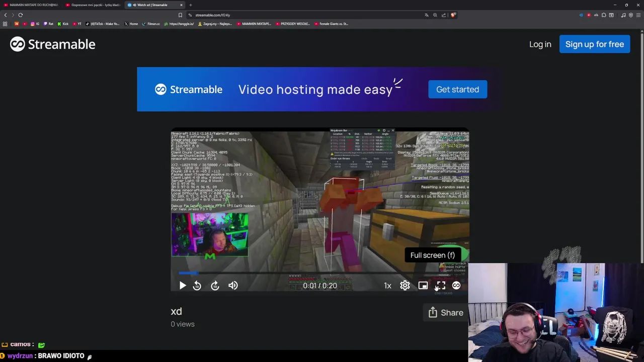Open Female Giants bookmark
This screenshot has width=644, height=362.
coord(331,24)
